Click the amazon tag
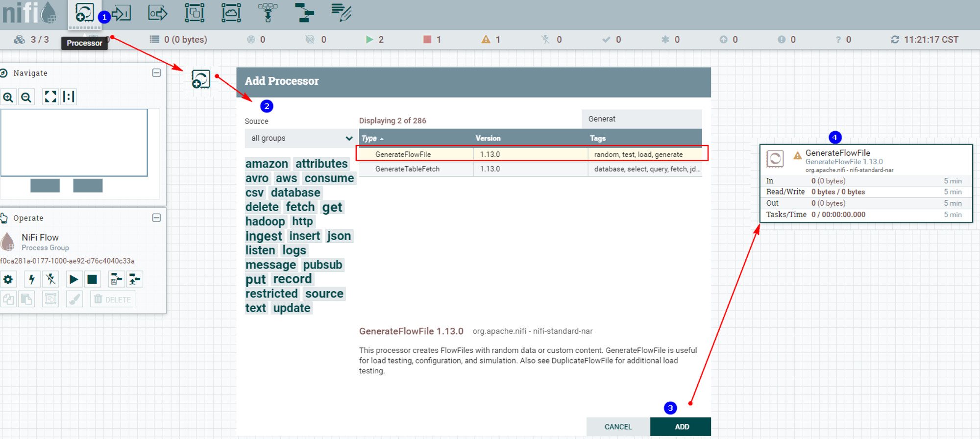This screenshot has width=980, height=439. [x=267, y=164]
